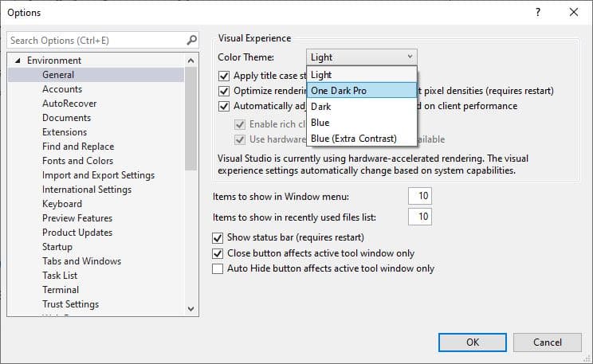The image size is (593, 364).
Task: Edit Items to show in Window menu
Action: [420, 196]
